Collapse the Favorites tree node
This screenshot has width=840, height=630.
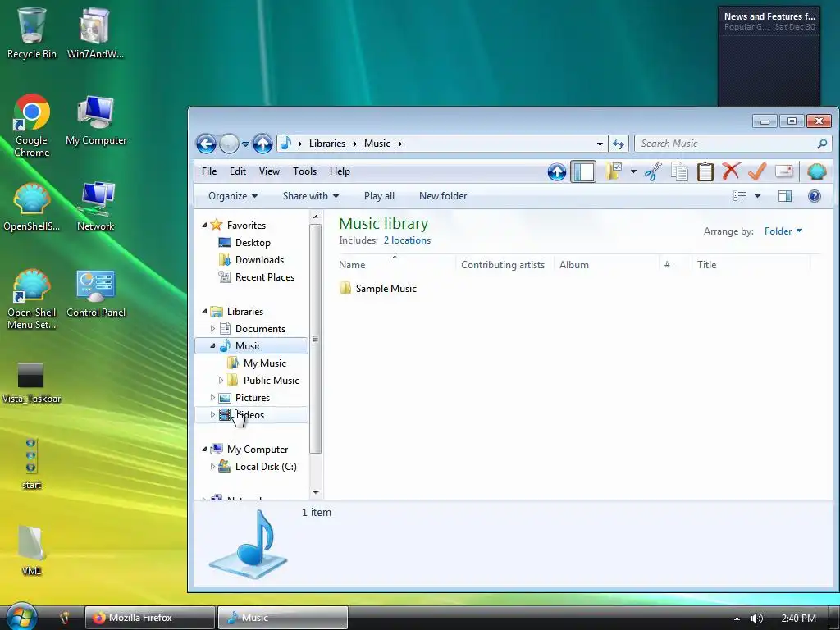(204, 225)
